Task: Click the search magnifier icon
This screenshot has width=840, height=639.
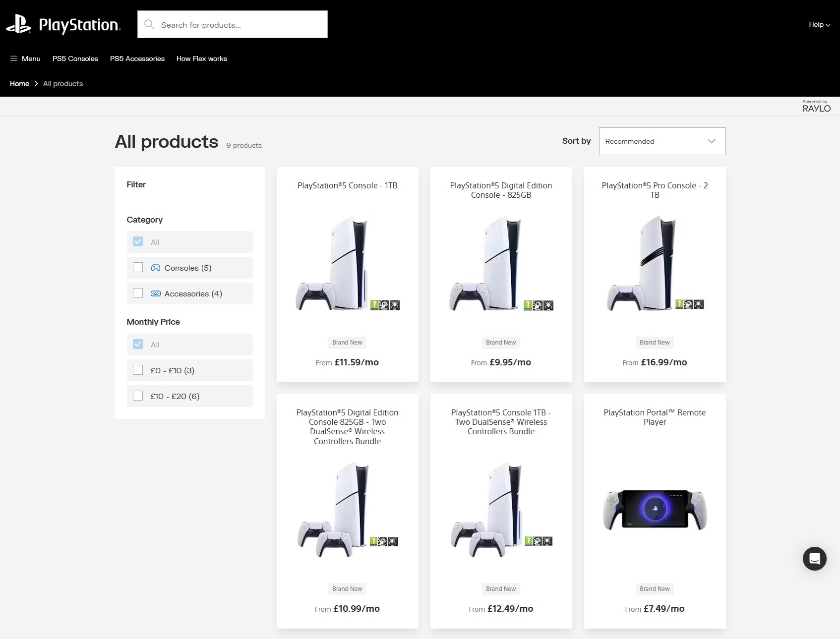Action: coord(149,24)
